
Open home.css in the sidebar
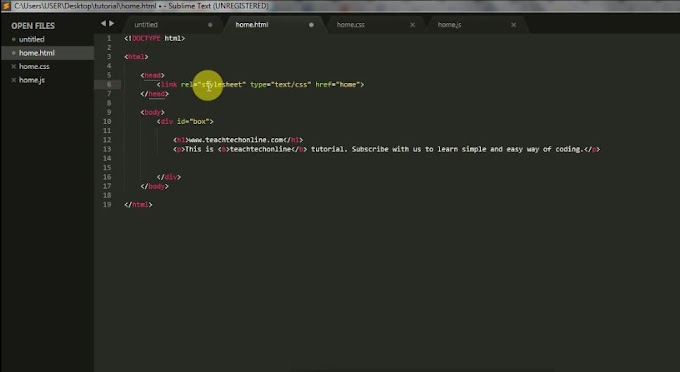(34, 66)
